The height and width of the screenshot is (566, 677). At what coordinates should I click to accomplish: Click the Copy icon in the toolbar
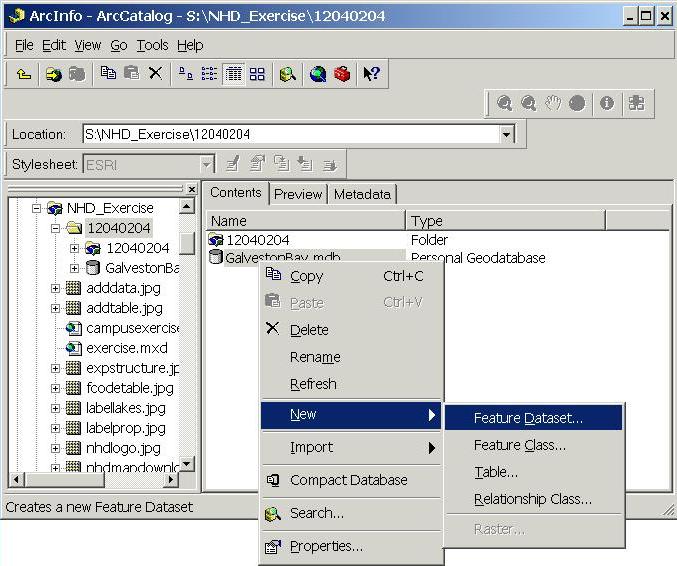pyautogui.click(x=109, y=74)
